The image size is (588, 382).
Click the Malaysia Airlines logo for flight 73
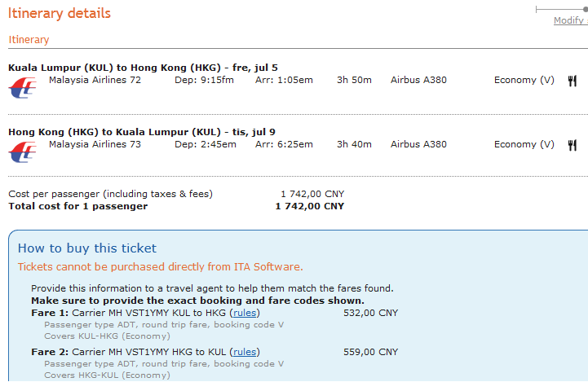(x=22, y=152)
